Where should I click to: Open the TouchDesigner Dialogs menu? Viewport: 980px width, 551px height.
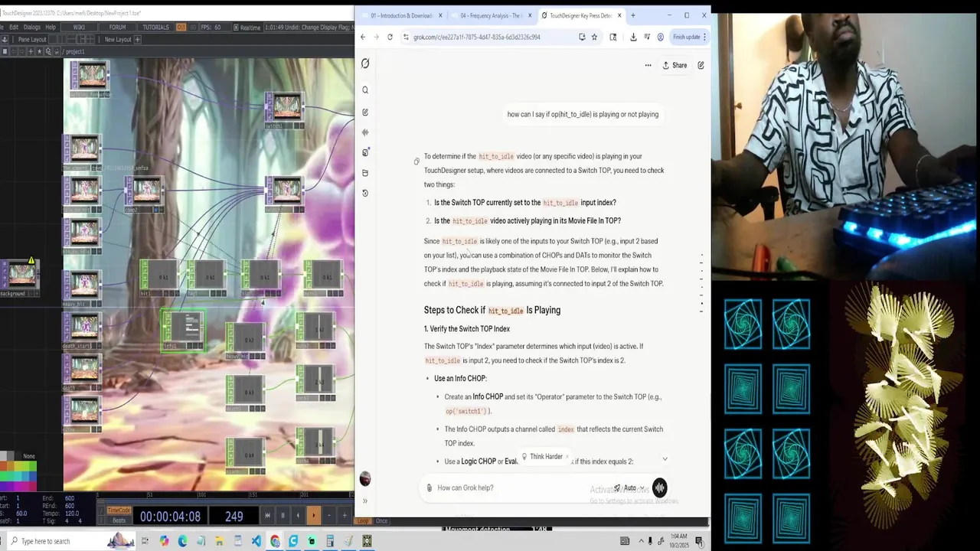coord(32,28)
